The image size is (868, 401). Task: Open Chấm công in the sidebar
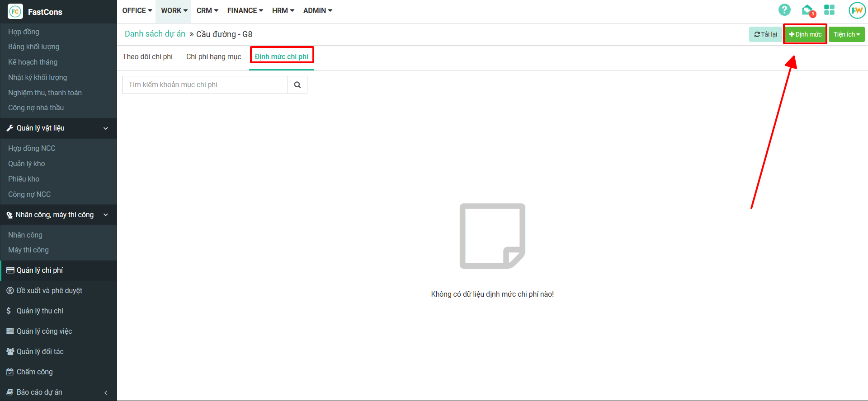(x=34, y=372)
